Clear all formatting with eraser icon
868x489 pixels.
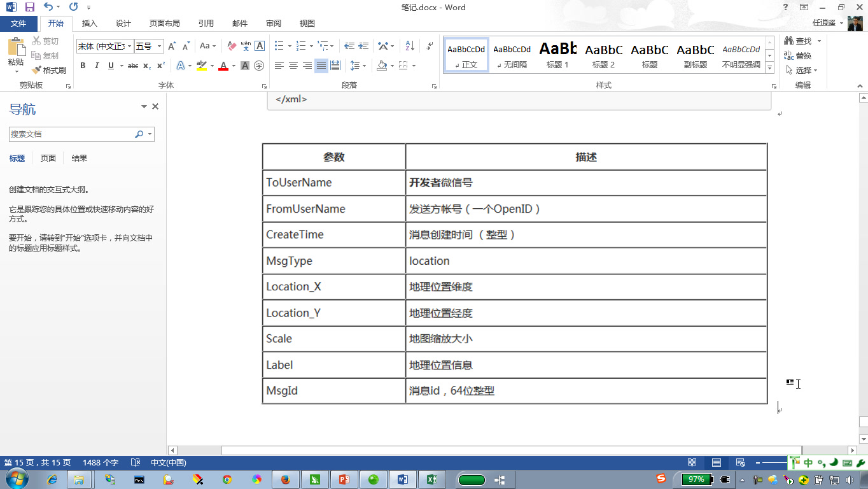[x=231, y=46]
